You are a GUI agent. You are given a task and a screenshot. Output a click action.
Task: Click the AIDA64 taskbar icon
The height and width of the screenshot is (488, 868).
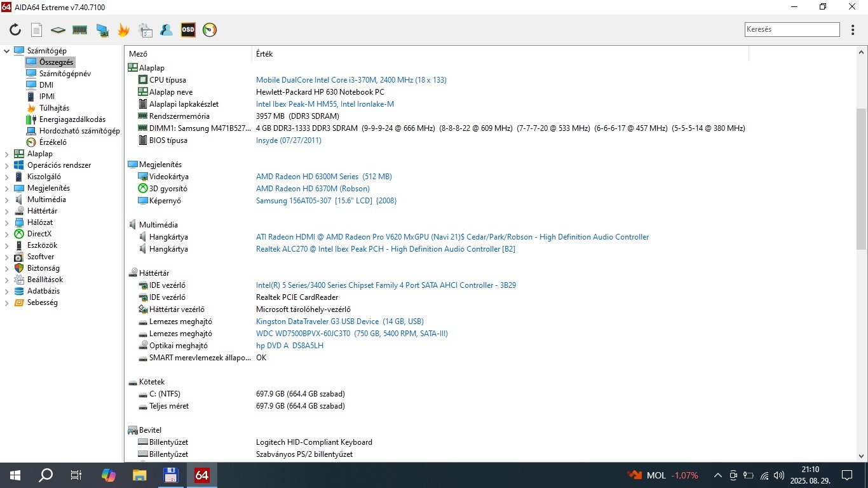click(201, 475)
